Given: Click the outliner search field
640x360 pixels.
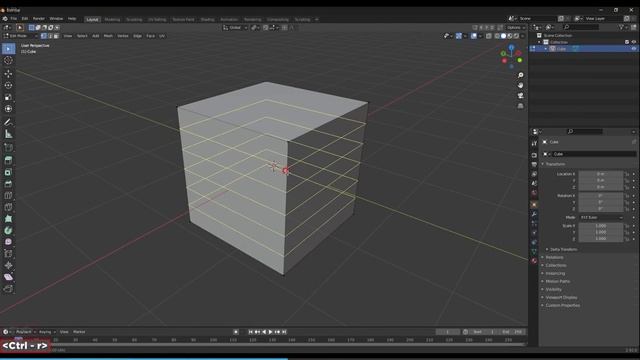Looking at the screenshot, I should (581, 27).
